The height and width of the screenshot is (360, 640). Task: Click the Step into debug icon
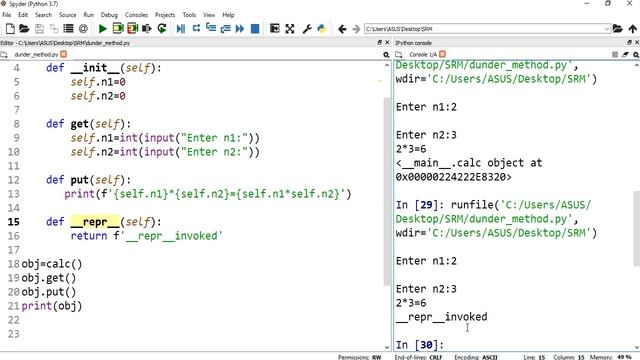click(211, 29)
